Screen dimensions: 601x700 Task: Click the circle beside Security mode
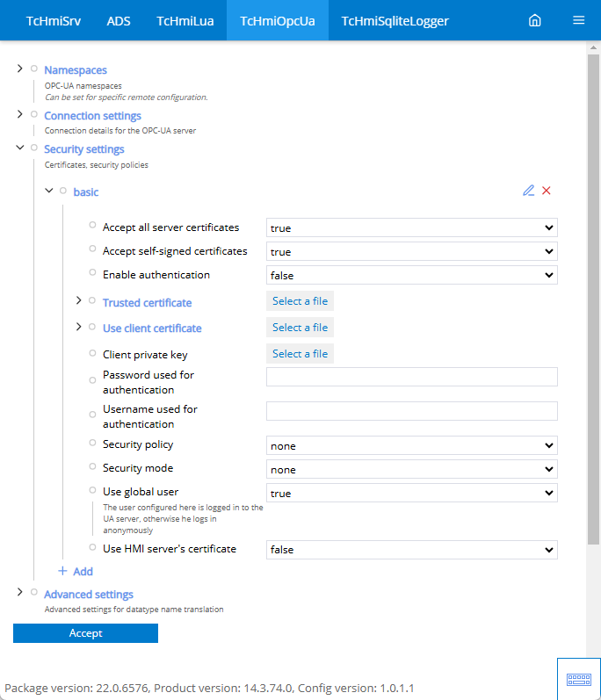click(x=92, y=466)
